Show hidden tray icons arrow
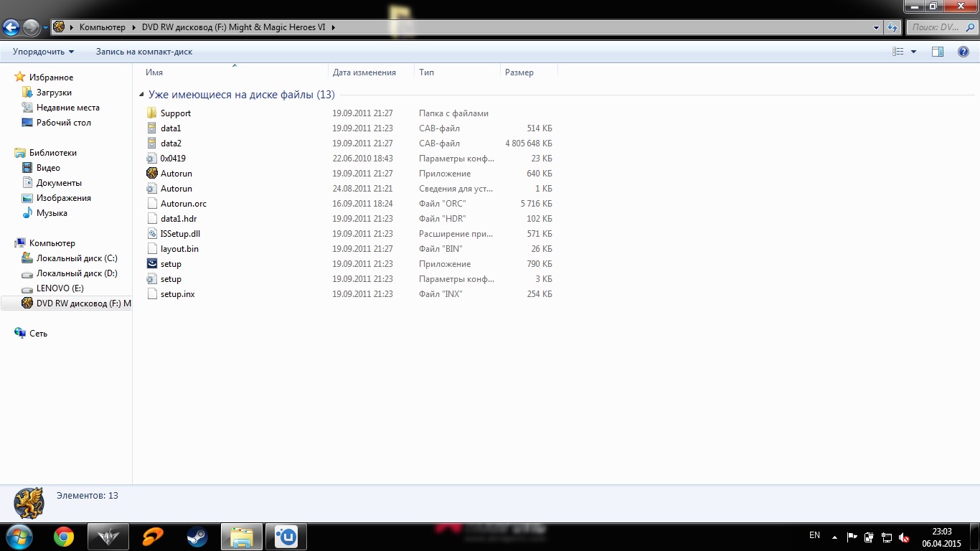Screen dimensions: 980x551 [834, 537]
